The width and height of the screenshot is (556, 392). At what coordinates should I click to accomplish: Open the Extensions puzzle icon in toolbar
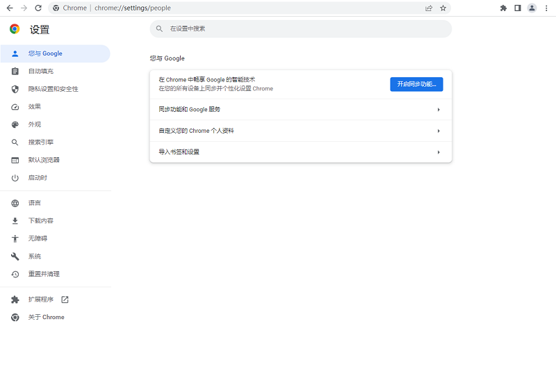click(x=503, y=8)
